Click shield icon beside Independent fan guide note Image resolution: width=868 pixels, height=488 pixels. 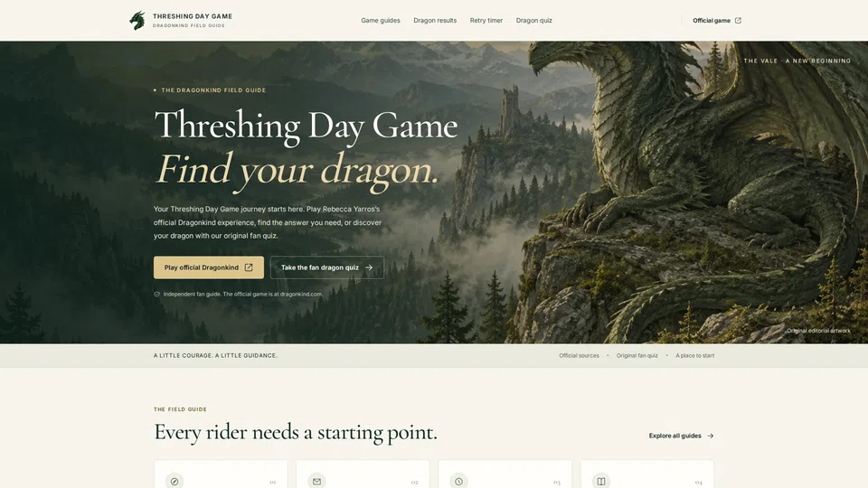(x=156, y=295)
